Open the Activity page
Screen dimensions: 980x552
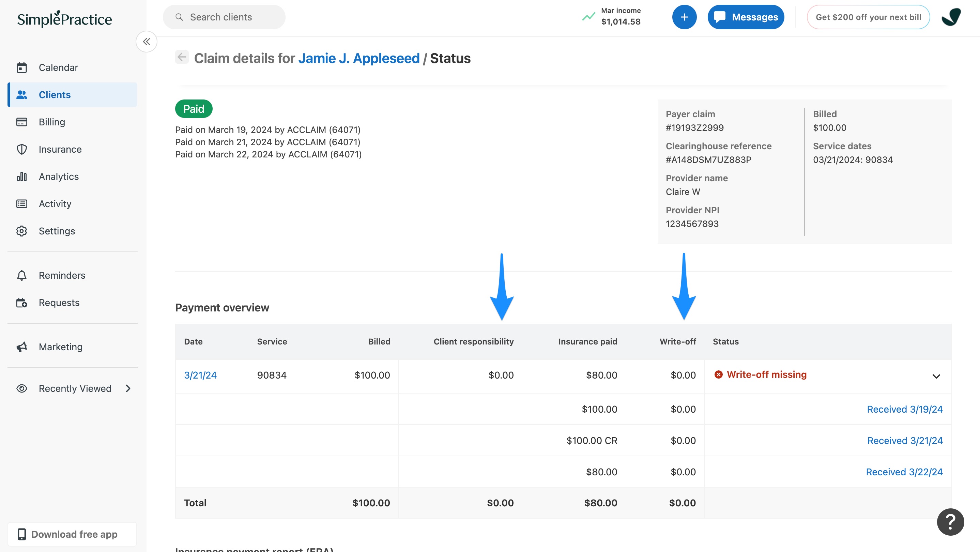click(72, 203)
